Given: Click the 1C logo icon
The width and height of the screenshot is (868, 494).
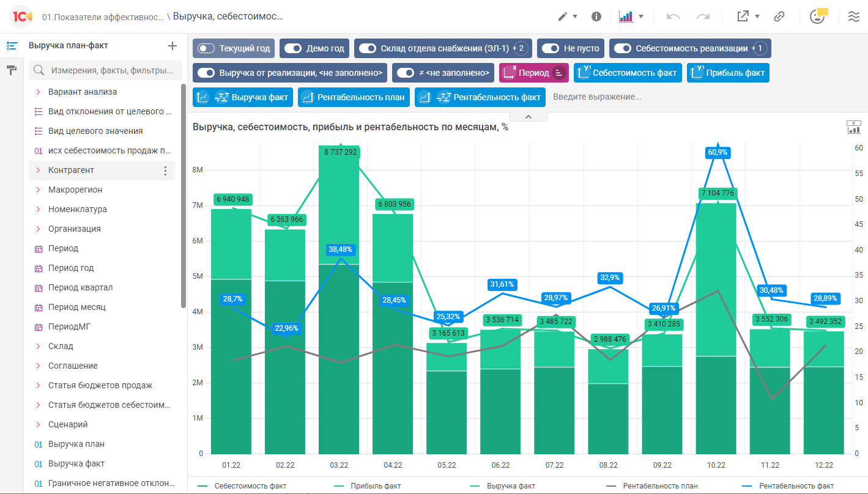Looking at the screenshot, I should point(22,17).
